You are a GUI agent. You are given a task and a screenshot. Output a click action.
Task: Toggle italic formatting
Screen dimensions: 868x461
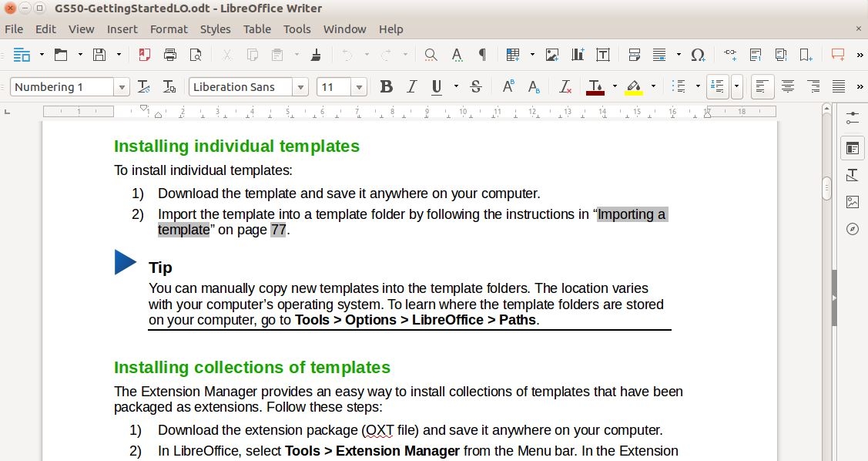coord(411,86)
